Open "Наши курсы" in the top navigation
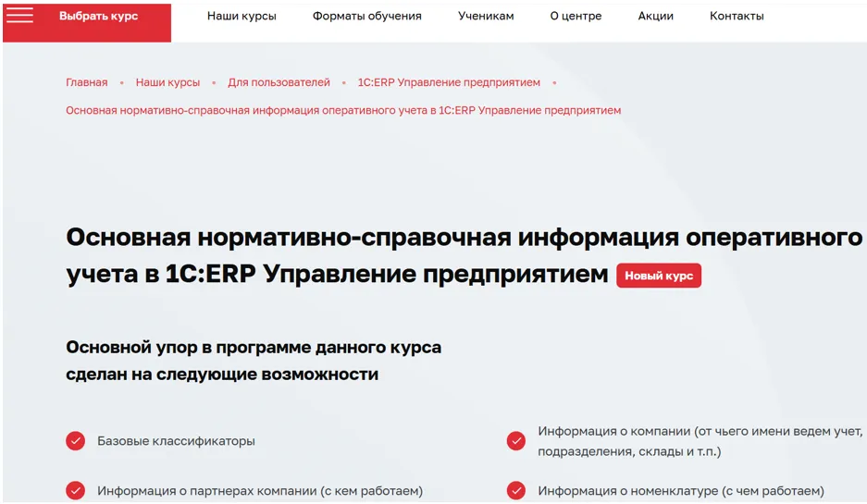Image resolution: width=867 pixels, height=504 pixels. (x=242, y=17)
